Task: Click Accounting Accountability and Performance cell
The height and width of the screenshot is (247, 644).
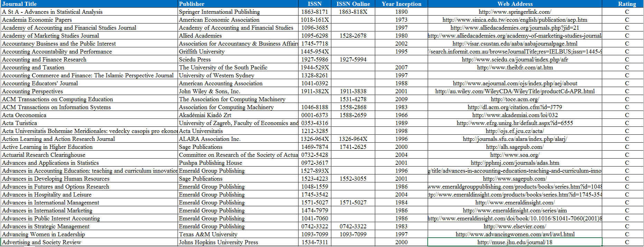Action: pos(89,51)
